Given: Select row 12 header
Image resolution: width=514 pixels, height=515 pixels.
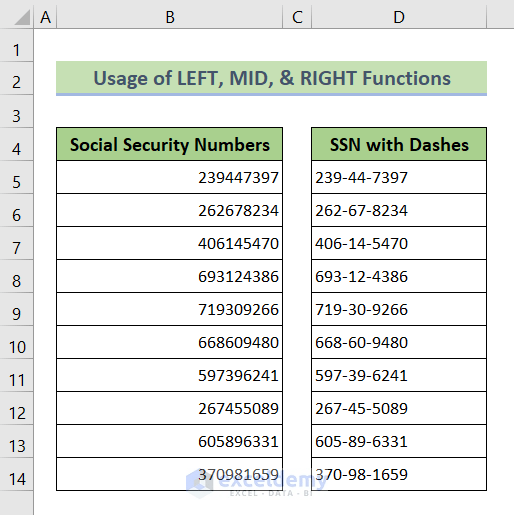Looking at the screenshot, I should point(17,408).
